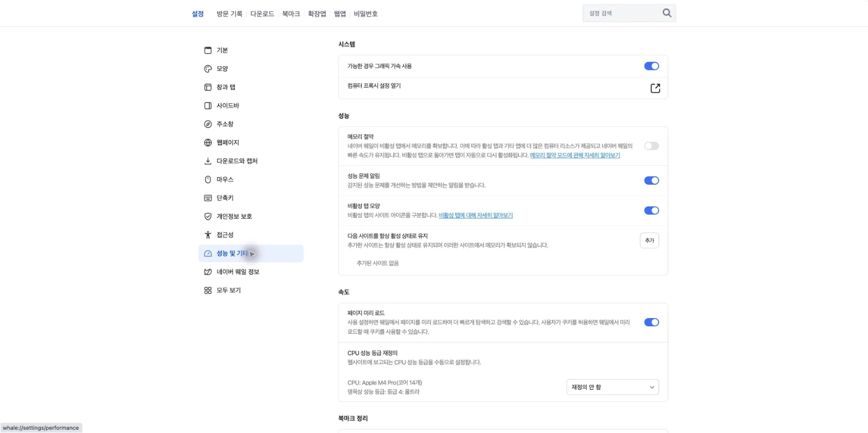Click the 웹페이지 globe icon

click(208, 143)
